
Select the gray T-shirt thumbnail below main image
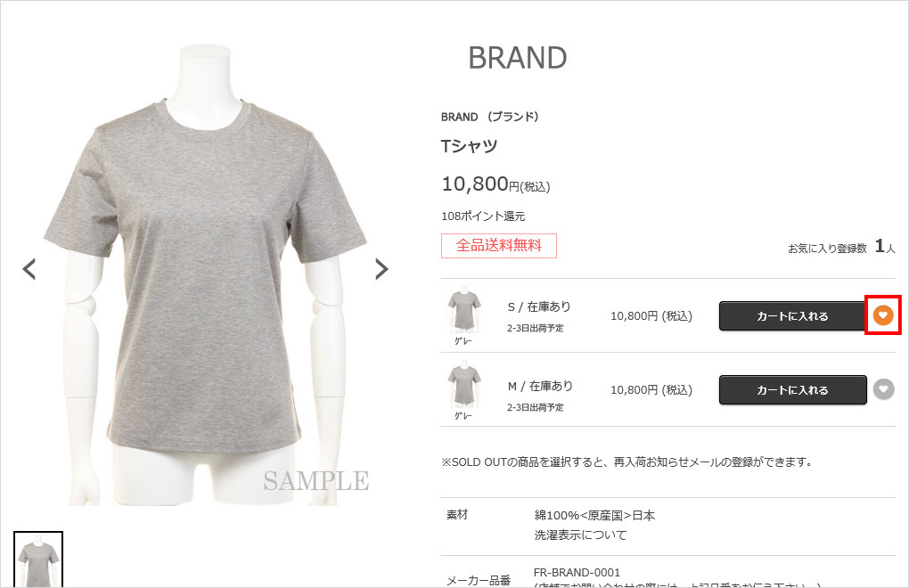[x=38, y=559]
